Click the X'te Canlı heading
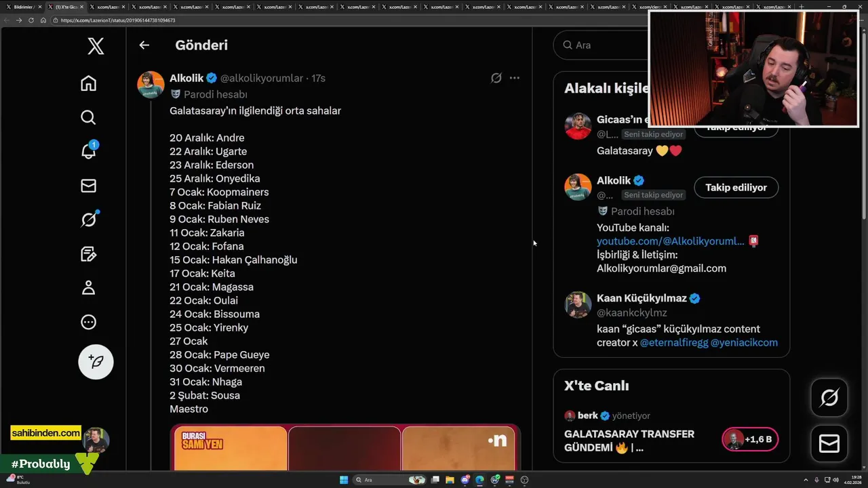The width and height of the screenshot is (868, 488). tap(596, 386)
